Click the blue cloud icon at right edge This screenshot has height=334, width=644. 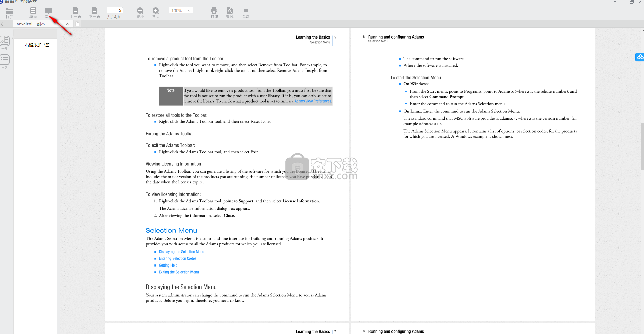click(640, 57)
